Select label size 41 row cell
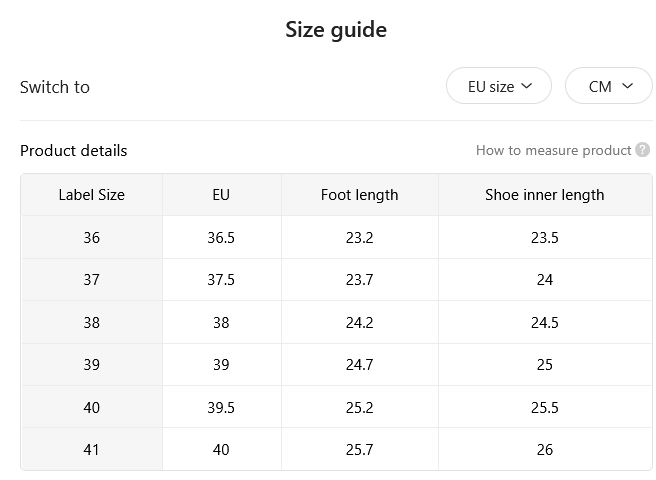This screenshot has height=480, width=656. pos(92,449)
